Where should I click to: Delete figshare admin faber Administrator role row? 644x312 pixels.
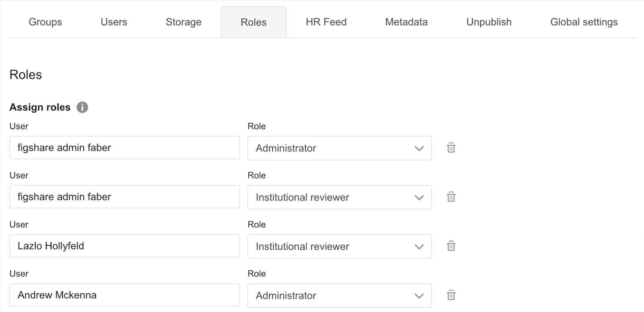[x=451, y=148]
